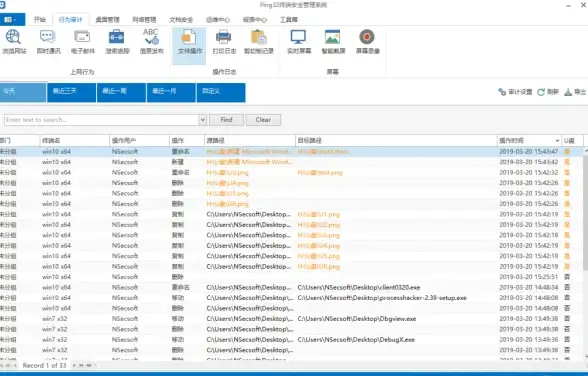The width and height of the screenshot is (588, 376).
Task: Toggle sort arrow on 操作时间 column
Action: point(557,141)
